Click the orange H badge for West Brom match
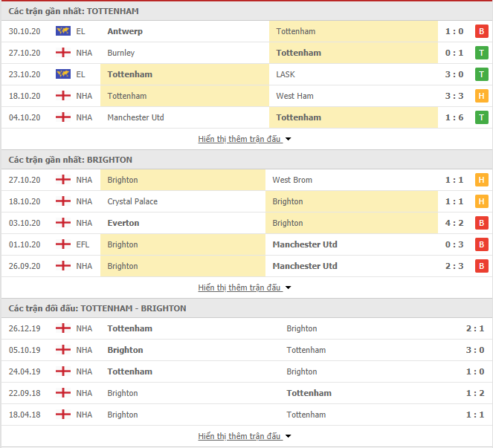Image resolution: width=493 pixels, height=448 pixels. 481,180
